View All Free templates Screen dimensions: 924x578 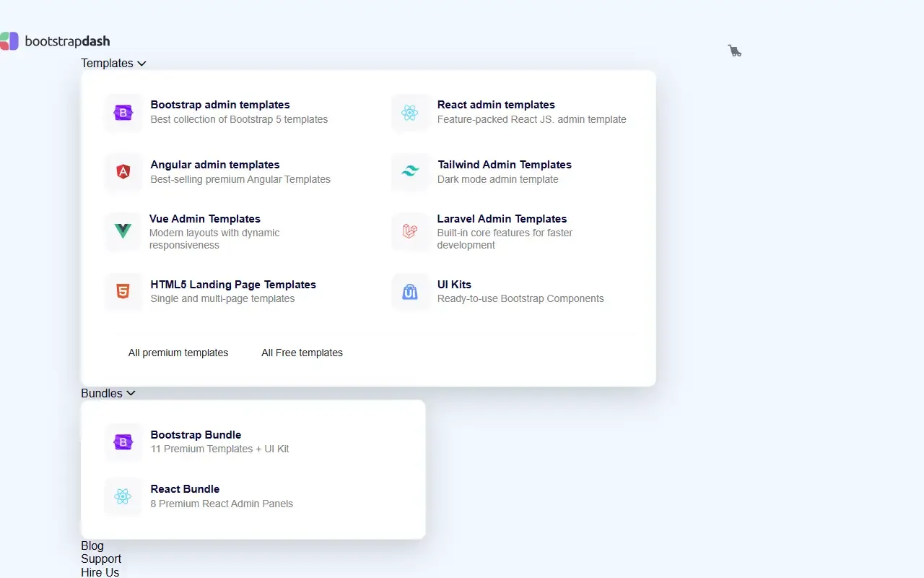point(302,353)
